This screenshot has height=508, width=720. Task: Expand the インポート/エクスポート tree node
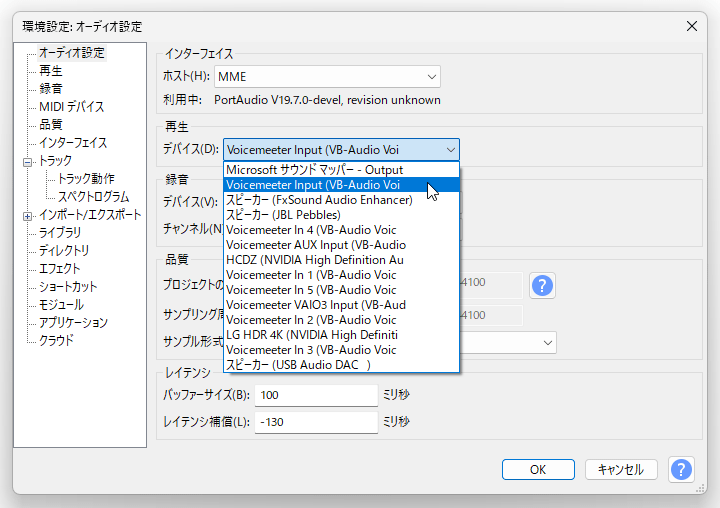tap(28, 216)
